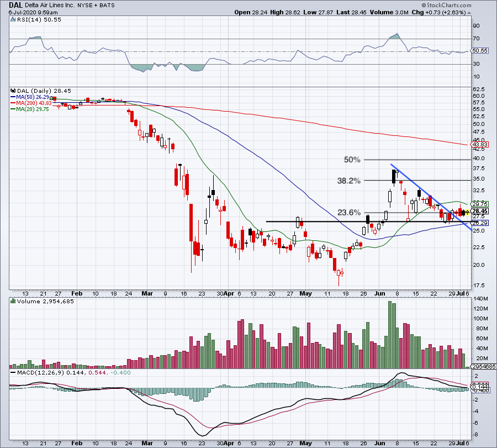Click the RSI 50.55 value tag
Screen dimensions: 497x448
(x=479, y=51)
